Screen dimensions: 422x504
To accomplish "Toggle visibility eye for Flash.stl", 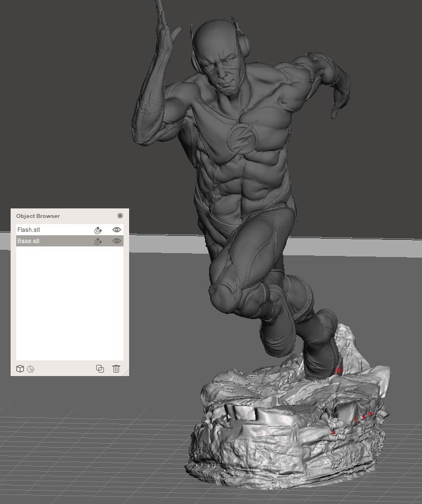I will [116, 230].
